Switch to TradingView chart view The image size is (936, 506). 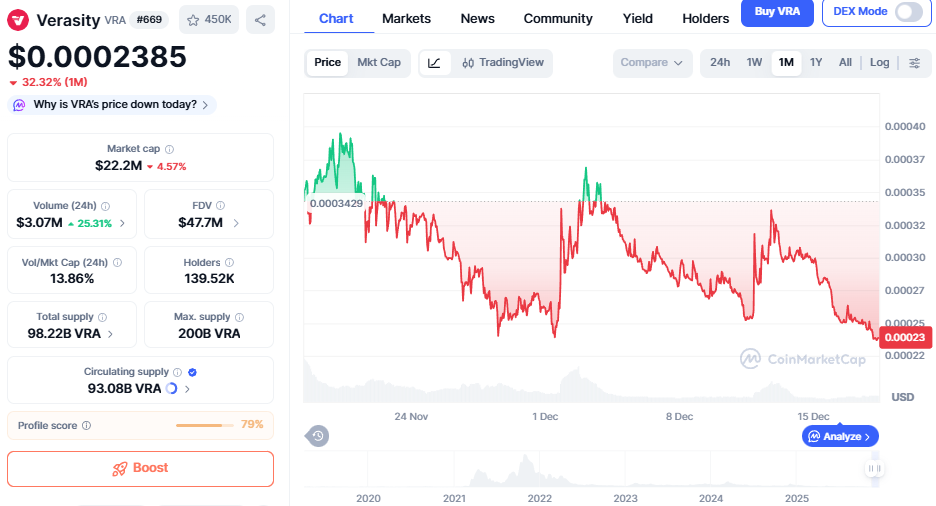pyautogui.click(x=503, y=63)
